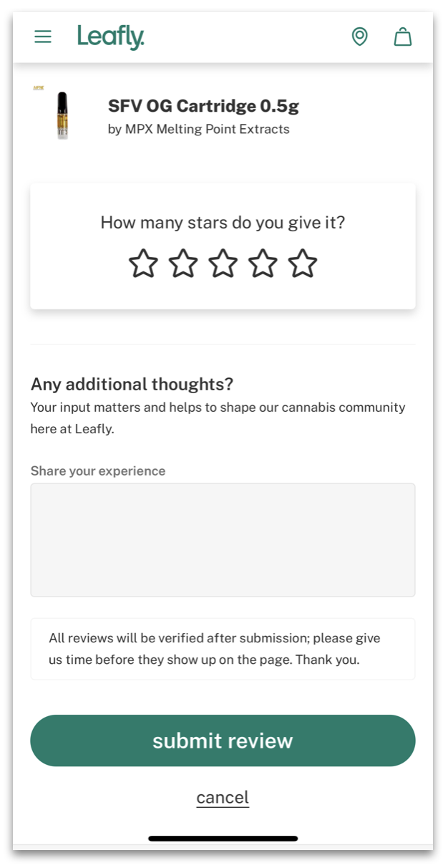Rate four stars
The width and height of the screenshot is (448, 868).
[263, 263]
